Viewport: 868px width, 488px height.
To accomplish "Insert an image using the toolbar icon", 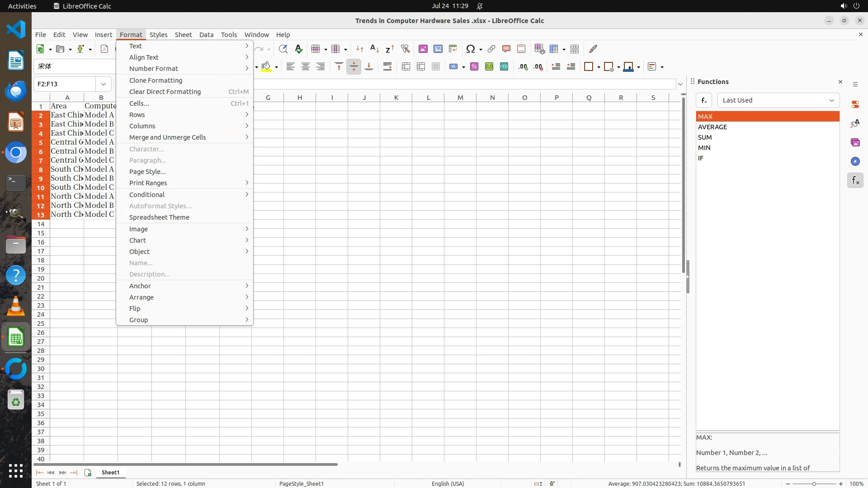I will [x=423, y=49].
